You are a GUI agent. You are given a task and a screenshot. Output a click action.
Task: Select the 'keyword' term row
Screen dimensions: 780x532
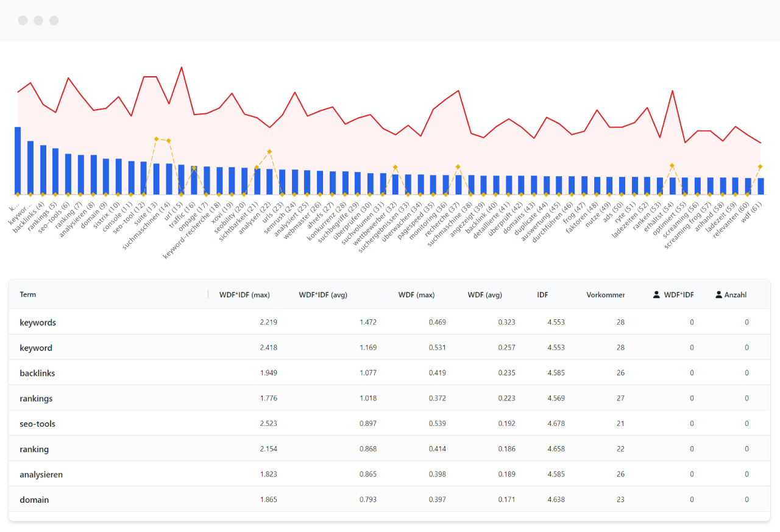(x=389, y=347)
